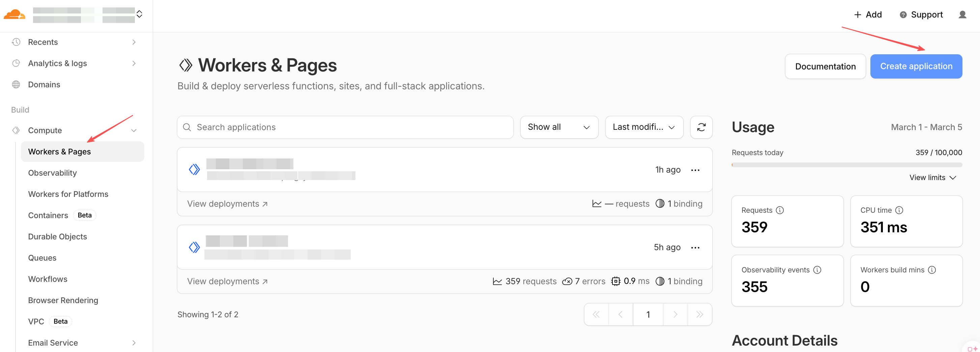Screen dimensions: 980x352
Task: Click the user profile icon
Action: tap(962, 14)
